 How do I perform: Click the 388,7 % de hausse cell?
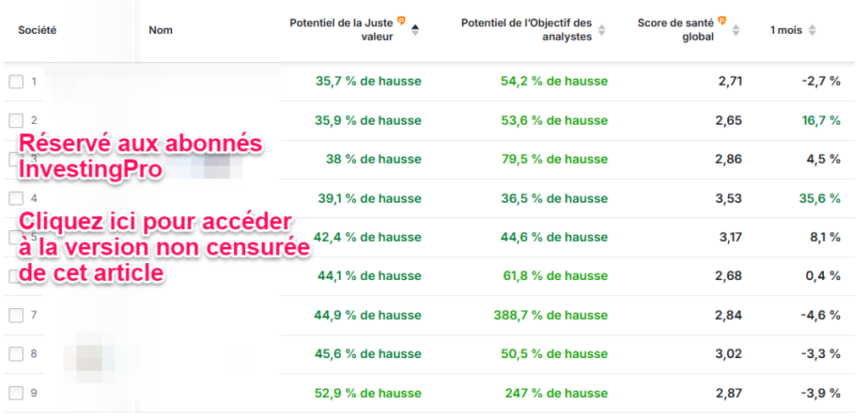coord(554,316)
